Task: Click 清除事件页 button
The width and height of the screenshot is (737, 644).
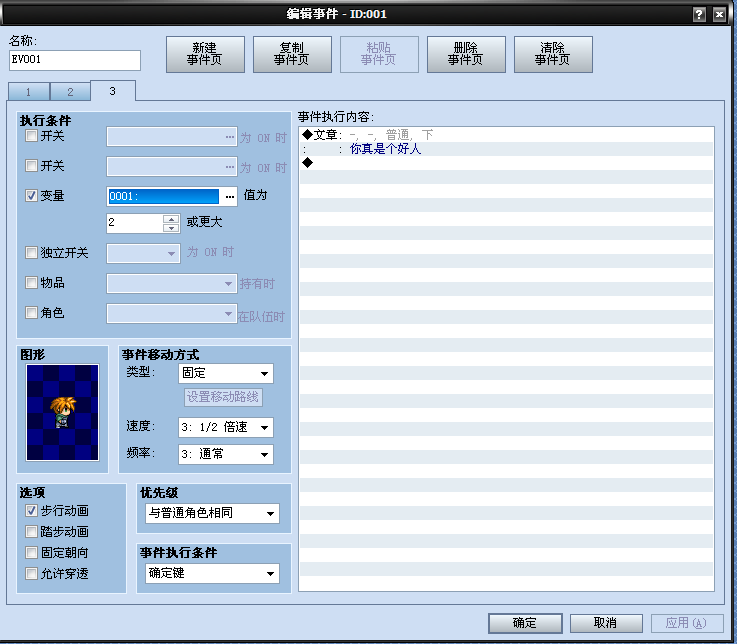Action: (553, 54)
